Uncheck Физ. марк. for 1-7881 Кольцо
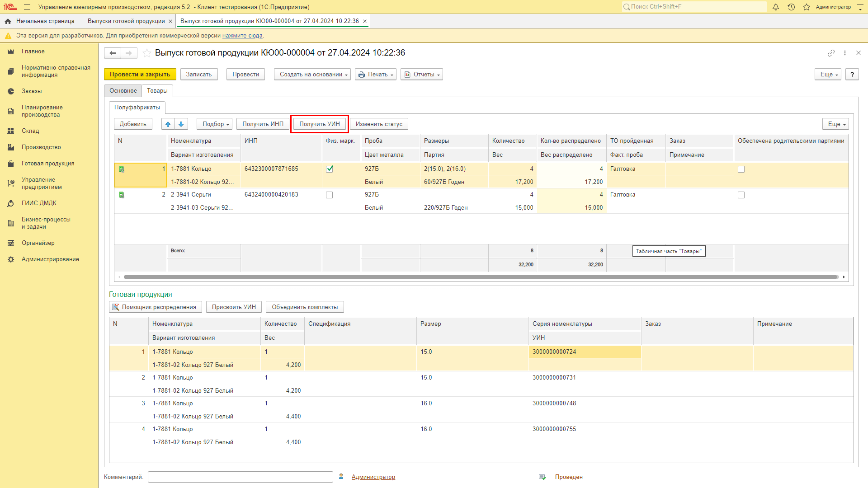 click(x=330, y=169)
